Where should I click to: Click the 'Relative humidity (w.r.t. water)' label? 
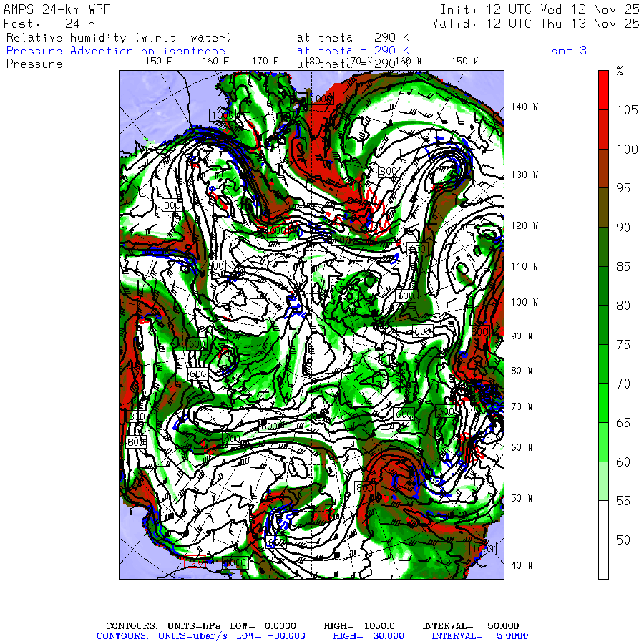pyautogui.click(x=119, y=38)
